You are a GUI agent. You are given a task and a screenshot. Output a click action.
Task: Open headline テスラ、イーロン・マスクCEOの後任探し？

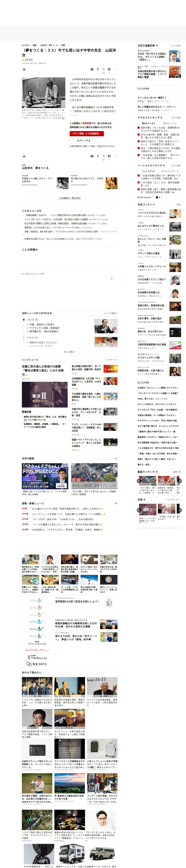[x=86, y=428]
